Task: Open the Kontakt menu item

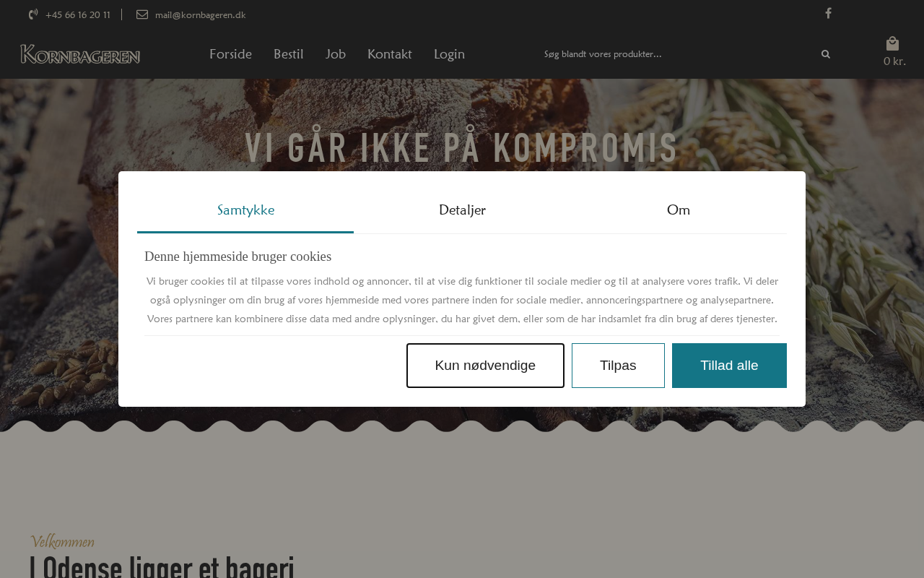Action: (390, 54)
